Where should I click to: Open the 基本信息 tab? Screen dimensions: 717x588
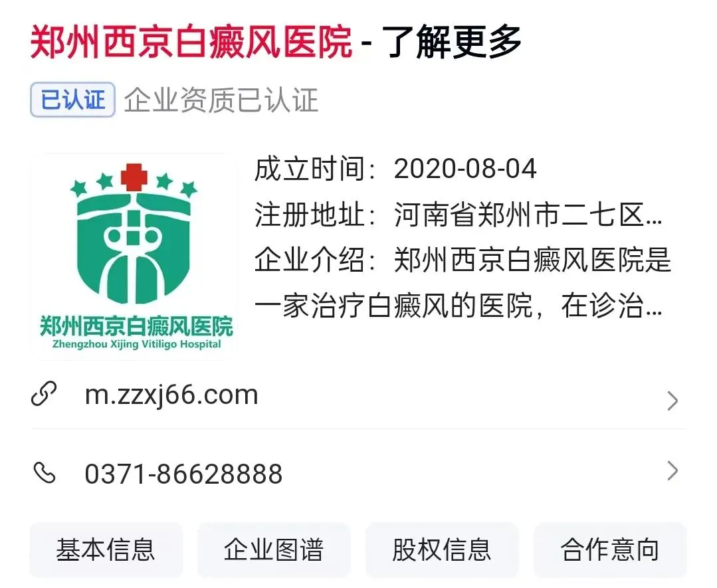point(106,549)
